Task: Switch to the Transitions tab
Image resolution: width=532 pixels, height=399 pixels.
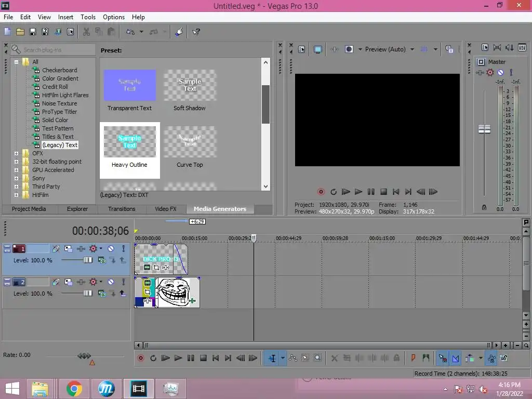Action: click(122, 209)
